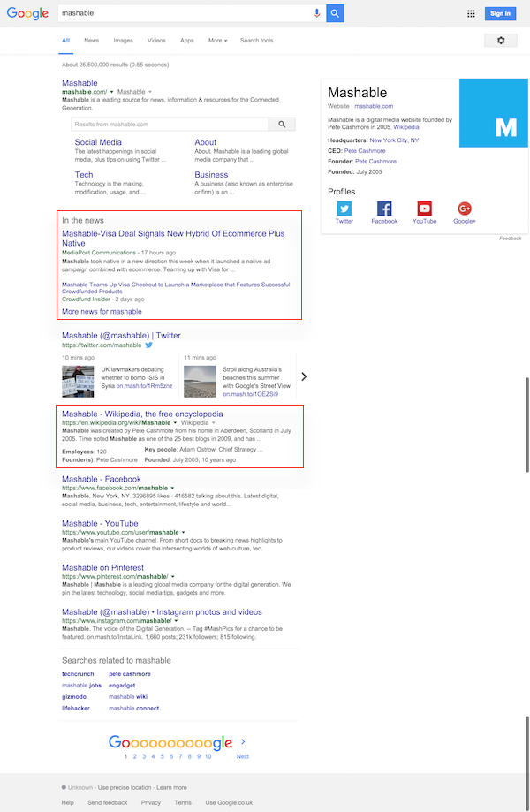Click the Sign in button
Screen dimensions: 530x812
(x=500, y=13)
